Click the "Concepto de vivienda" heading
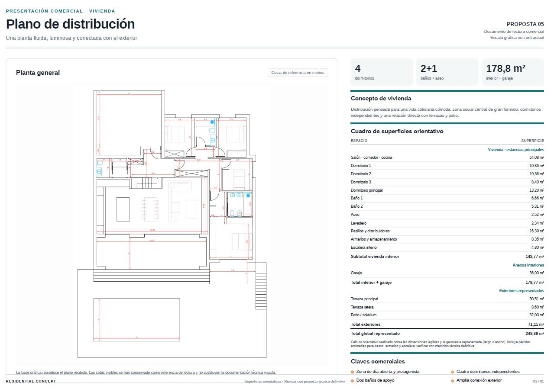554x392 pixels. [x=381, y=99]
